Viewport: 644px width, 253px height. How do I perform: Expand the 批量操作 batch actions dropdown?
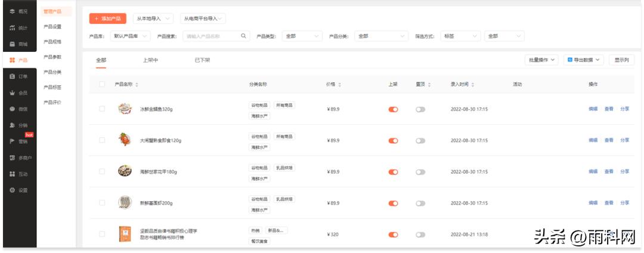(541, 60)
